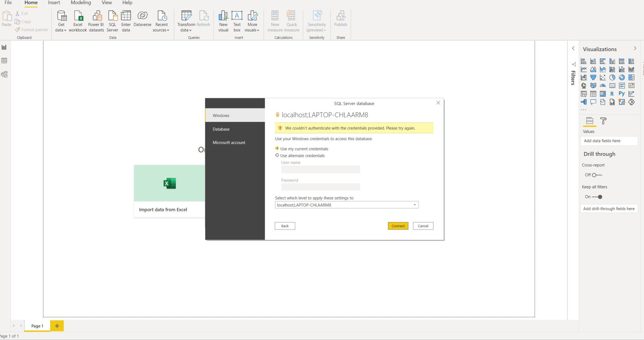Select Microsoft account authentication tab
This screenshot has height=340, width=644.
(235, 143)
